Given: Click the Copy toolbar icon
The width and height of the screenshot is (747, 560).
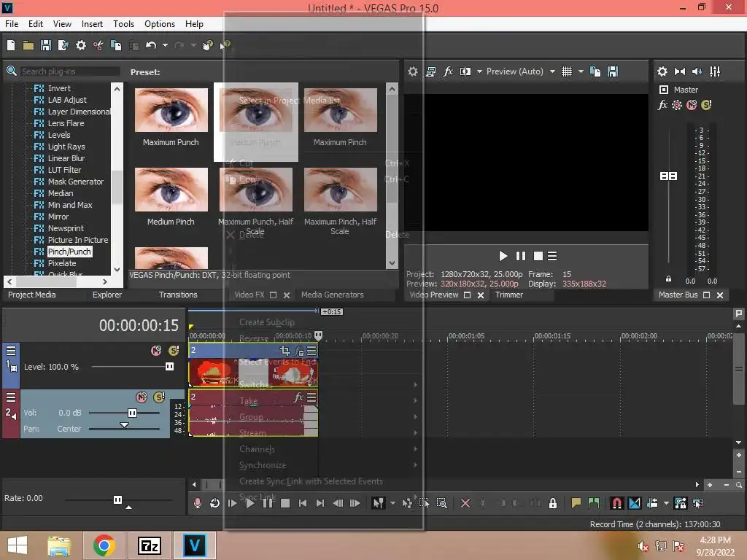Looking at the screenshot, I should click(x=116, y=45).
